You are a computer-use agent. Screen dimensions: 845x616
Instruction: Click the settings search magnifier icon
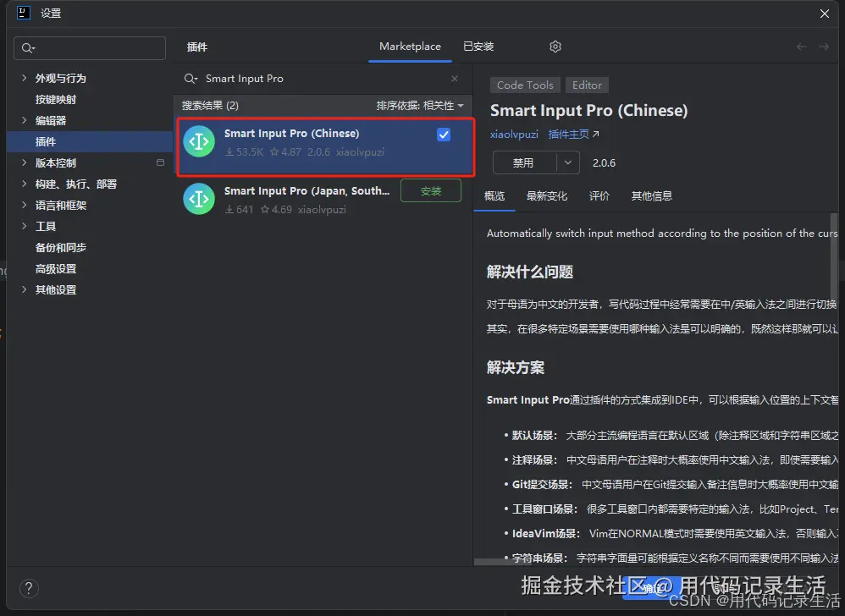pyautogui.click(x=27, y=48)
